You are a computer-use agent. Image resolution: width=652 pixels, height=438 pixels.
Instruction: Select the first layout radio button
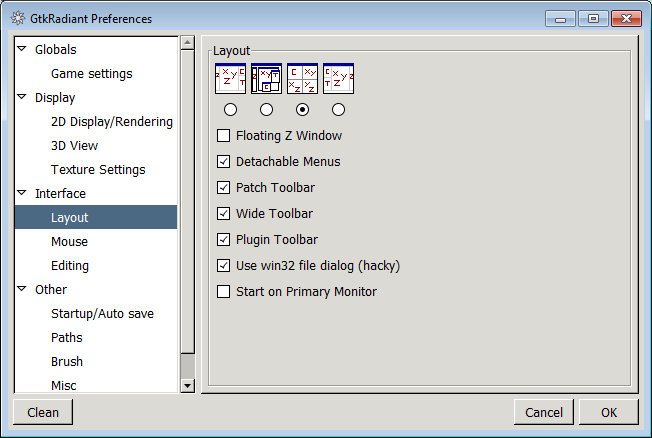[230, 109]
